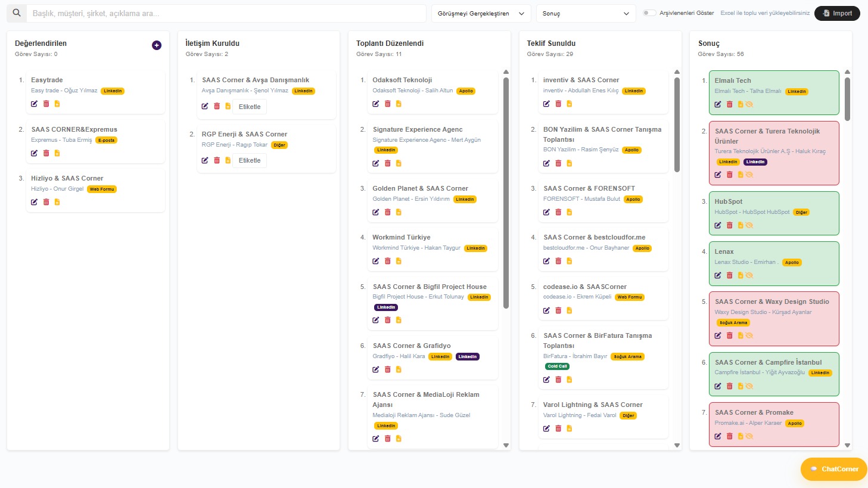Click E-posta tag on Expremus card
Image resolution: width=868 pixels, height=488 pixels.
(107, 141)
